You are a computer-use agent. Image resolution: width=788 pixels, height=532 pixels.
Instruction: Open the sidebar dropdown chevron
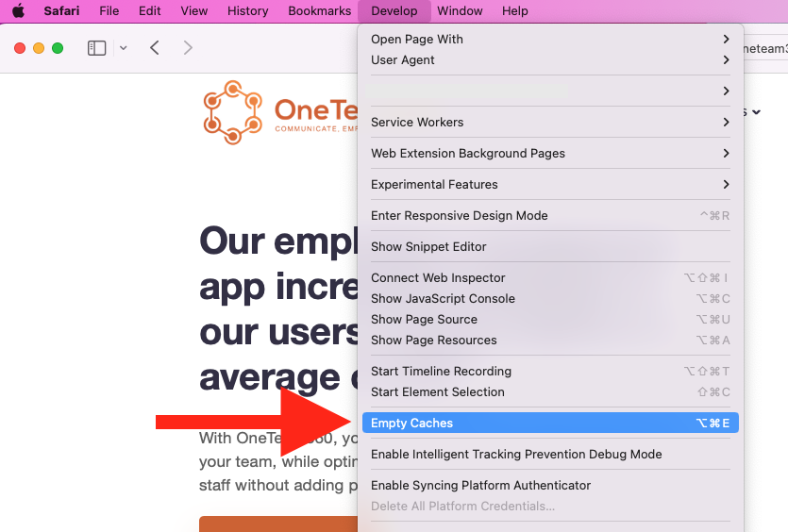[x=123, y=48]
